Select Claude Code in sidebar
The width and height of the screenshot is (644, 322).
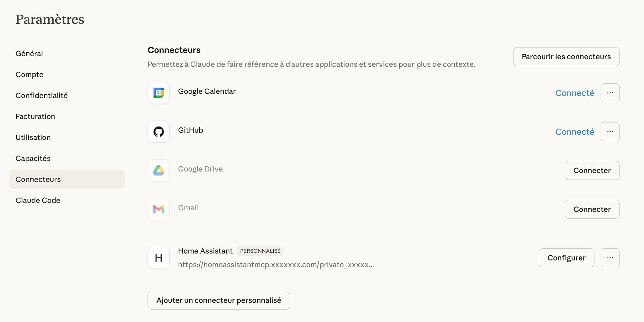pyautogui.click(x=38, y=200)
